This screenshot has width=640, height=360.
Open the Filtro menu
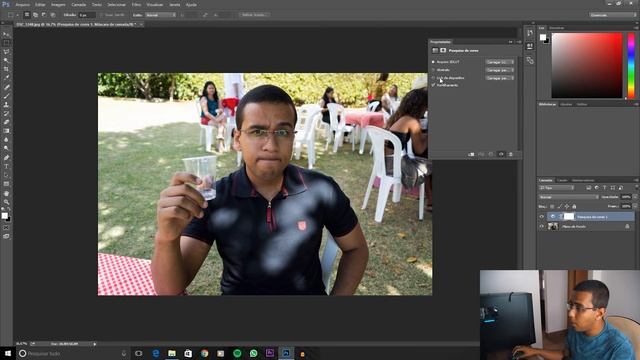[136, 5]
